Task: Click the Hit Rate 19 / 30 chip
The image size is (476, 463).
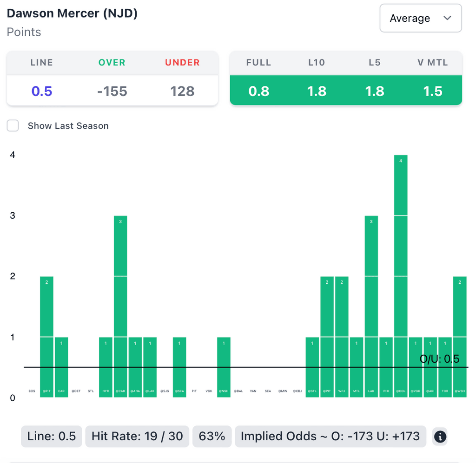Action: point(137,437)
